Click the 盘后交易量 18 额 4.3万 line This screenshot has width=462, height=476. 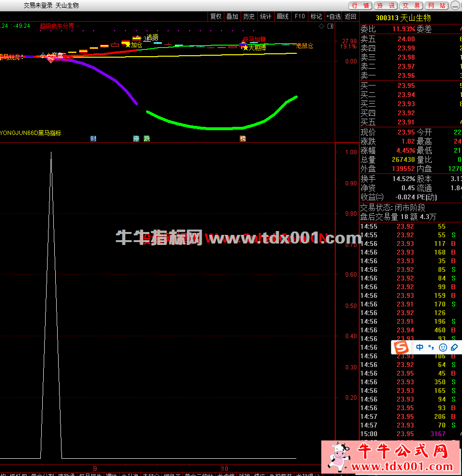[x=398, y=217]
